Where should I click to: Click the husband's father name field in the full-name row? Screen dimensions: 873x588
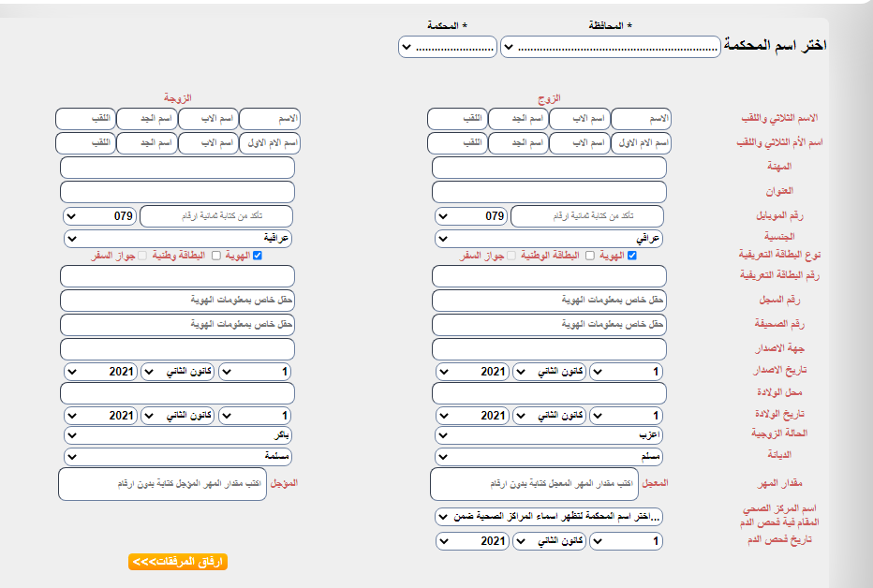(580, 119)
